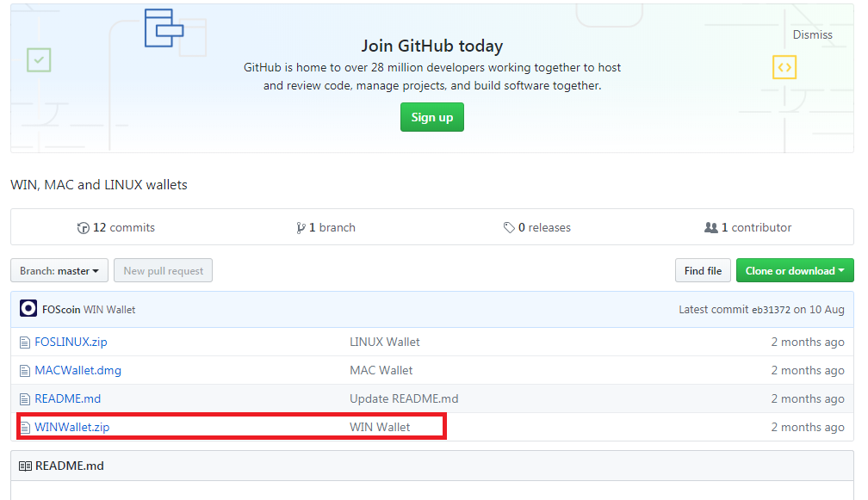Click the file icon in README.md row
868x500 pixels.
click(x=25, y=398)
